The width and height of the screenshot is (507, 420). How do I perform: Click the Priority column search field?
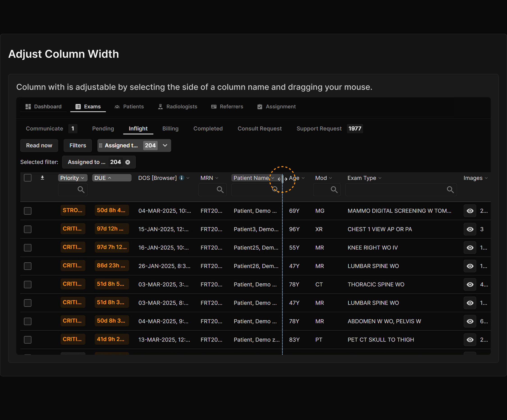73,190
